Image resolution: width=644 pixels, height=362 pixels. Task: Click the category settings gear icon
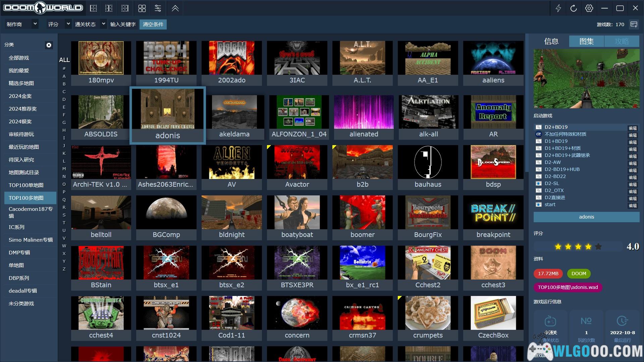(49, 45)
